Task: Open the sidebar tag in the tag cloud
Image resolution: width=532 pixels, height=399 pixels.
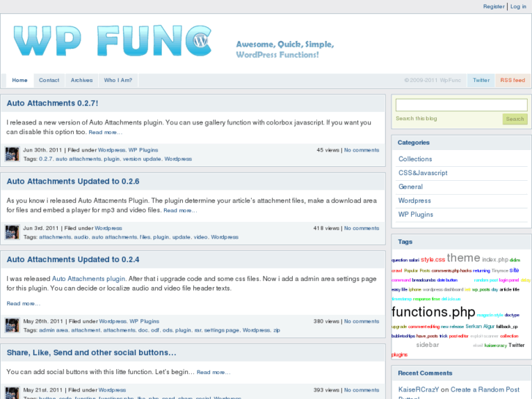Action: click(427, 345)
